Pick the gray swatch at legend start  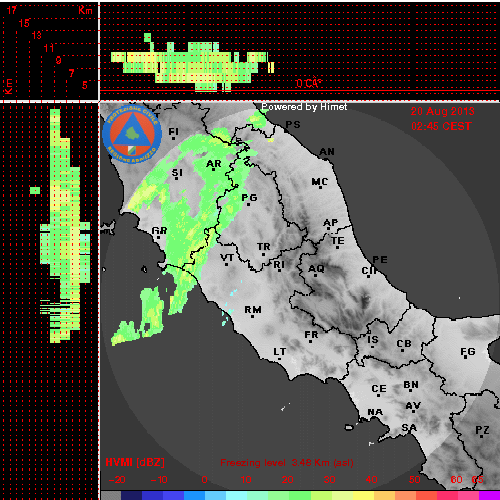click(x=111, y=495)
